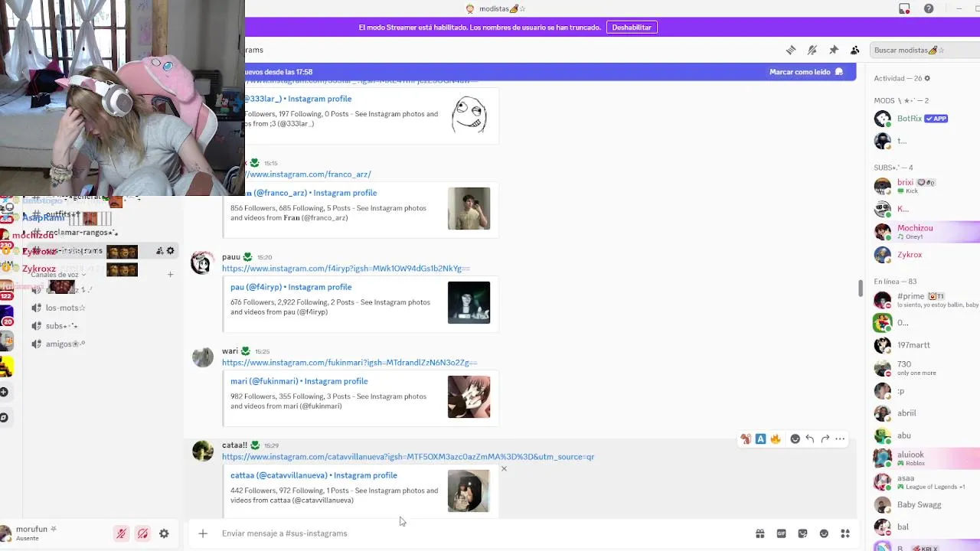Join the amigos voice channel
980x551 pixels.
64,344
